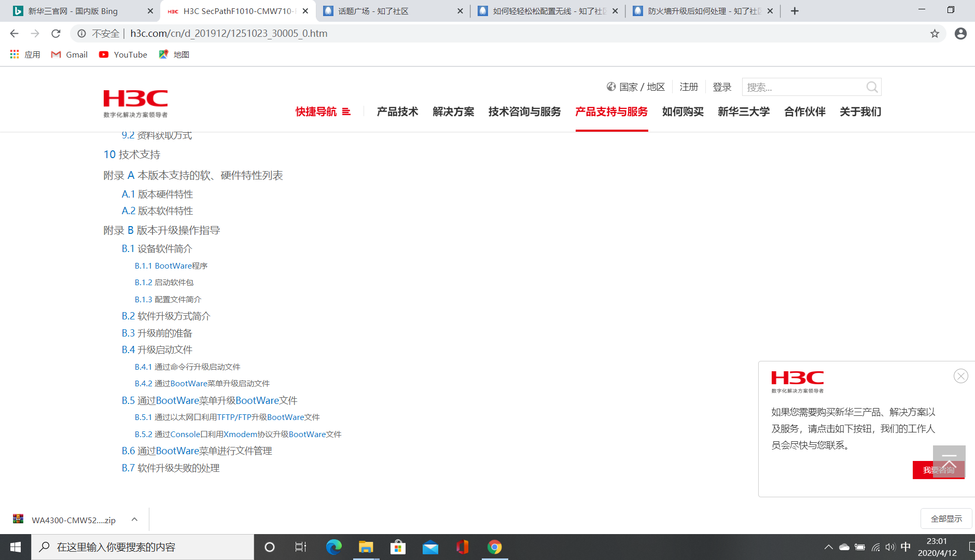Reload the current page
The height and width of the screenshot is (560, 975).
56,34
